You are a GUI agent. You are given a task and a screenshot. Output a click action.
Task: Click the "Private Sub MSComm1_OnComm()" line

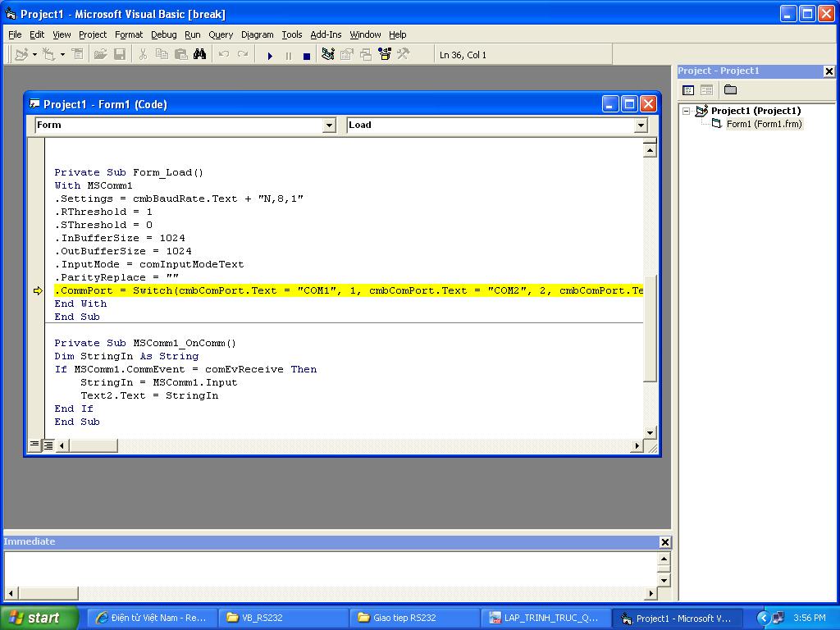[145, 343]
